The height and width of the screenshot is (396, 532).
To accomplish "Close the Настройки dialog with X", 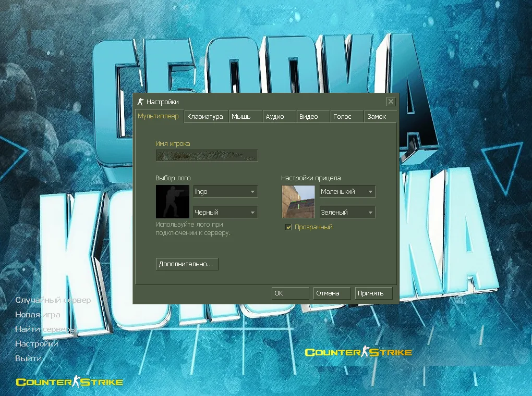I will point(391,102).
